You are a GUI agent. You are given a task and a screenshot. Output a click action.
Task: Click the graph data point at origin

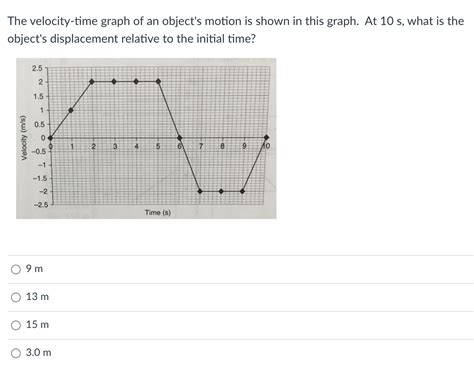(50, 138)
